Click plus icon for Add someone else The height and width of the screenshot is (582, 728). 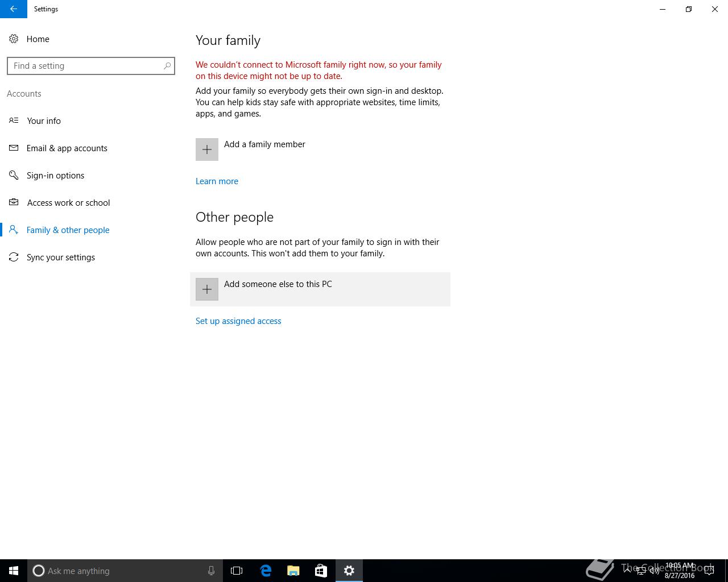pos(207,289)
